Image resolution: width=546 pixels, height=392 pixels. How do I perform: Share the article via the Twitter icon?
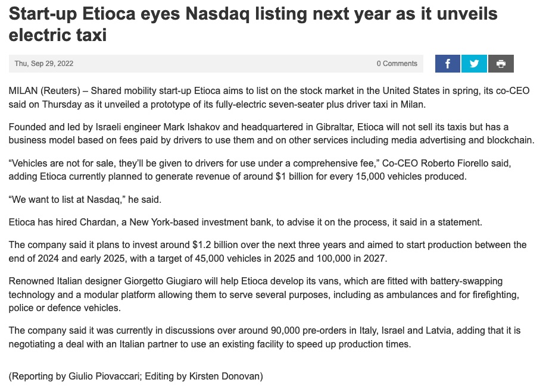coord(474,64)
